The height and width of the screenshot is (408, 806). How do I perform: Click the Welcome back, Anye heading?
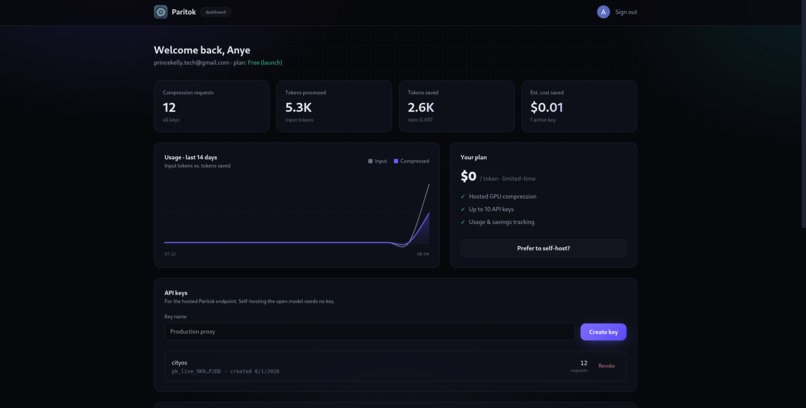[202, 50]
